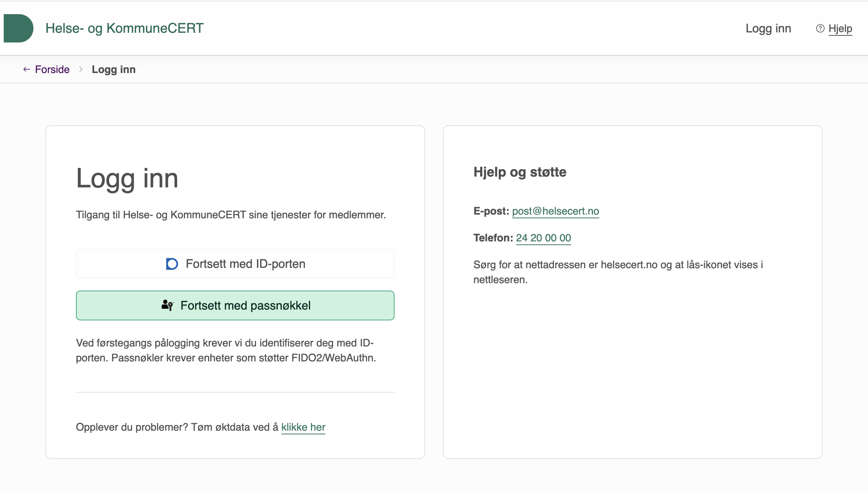Call the 24 20 00 00 phone link
The width and height of the screenshot is (868, 491).
543,238
